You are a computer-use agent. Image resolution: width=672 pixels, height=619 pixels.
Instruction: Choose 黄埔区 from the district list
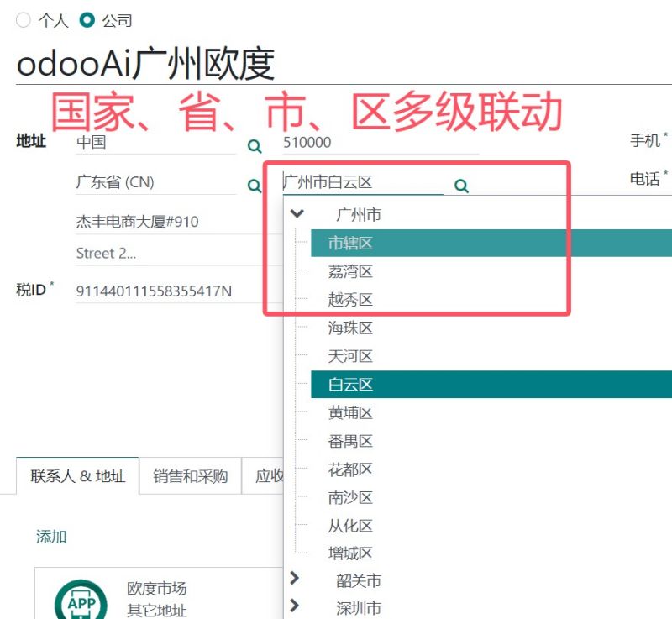(350, 412)
